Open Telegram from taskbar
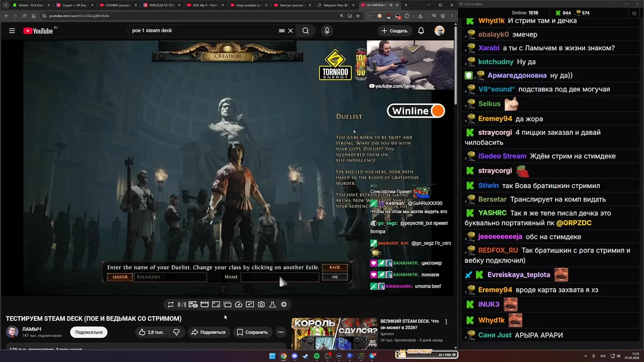644x362 pixels. 372,356
